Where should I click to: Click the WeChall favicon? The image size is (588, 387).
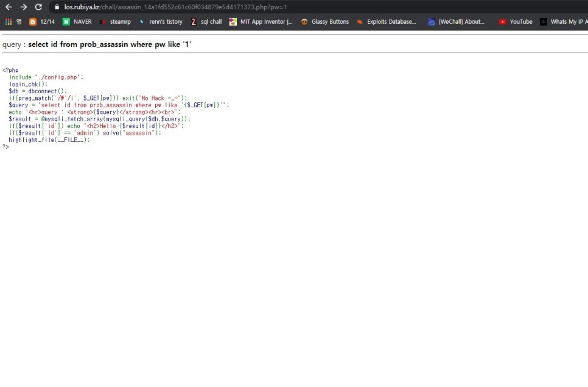[x=431, y=22]
